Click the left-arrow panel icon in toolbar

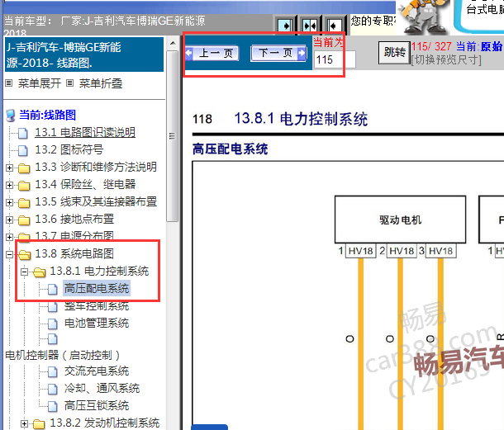tap(335, 25)
